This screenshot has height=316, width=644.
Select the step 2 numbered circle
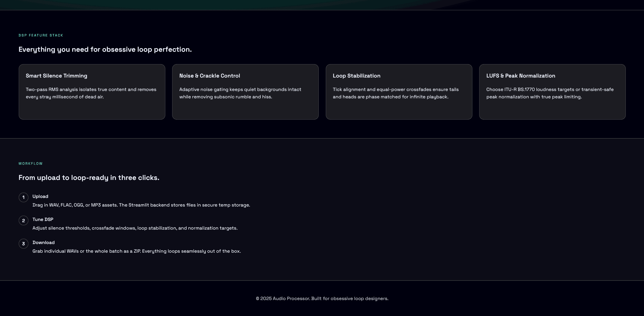(23, 220)
